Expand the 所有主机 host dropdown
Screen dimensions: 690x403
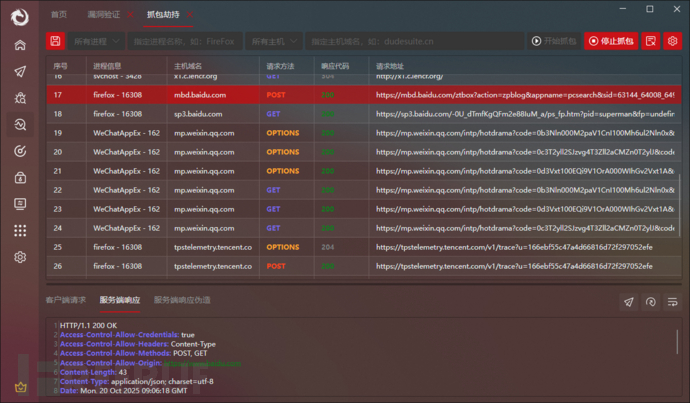[273, 41]
